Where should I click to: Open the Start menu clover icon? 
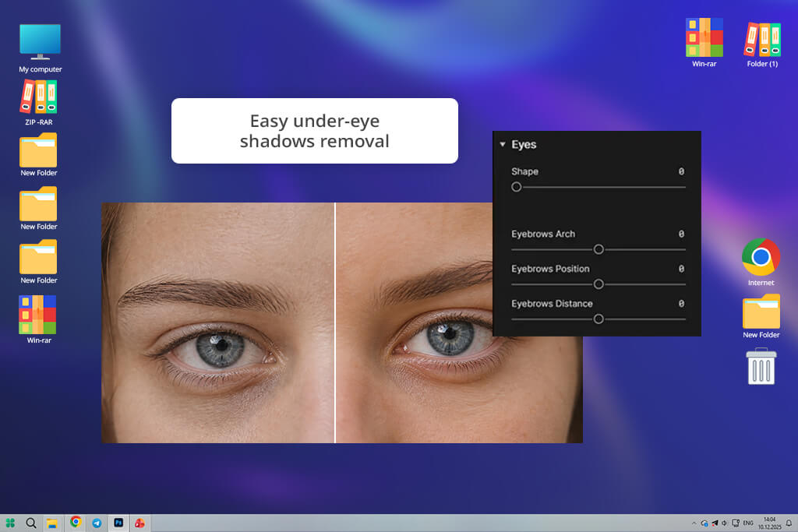10,523
